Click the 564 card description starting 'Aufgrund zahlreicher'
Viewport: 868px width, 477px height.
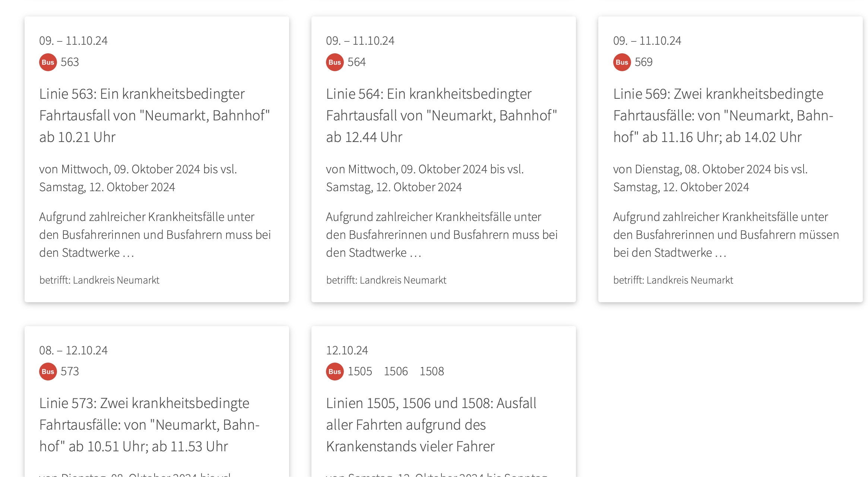[x=442, y=235]
